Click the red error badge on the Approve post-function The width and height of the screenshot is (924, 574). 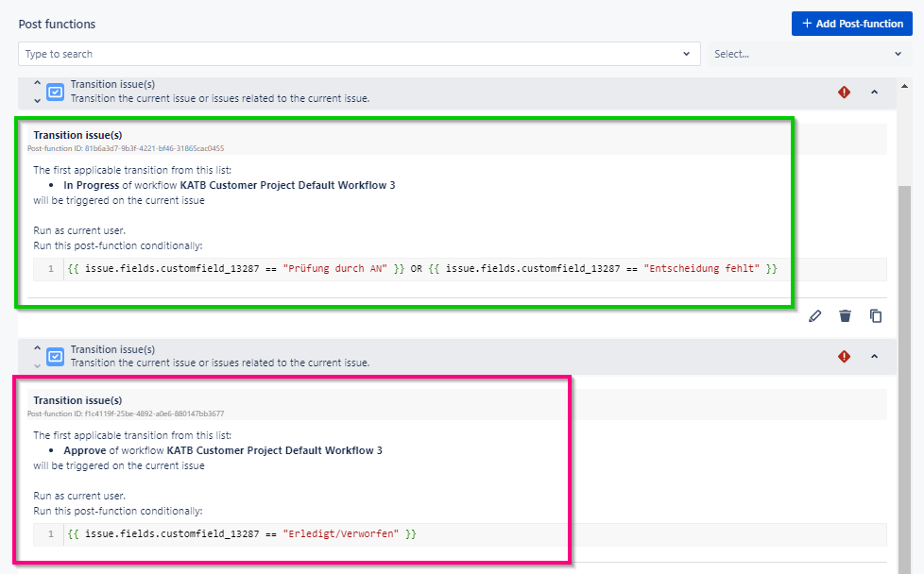click(844, 357)
